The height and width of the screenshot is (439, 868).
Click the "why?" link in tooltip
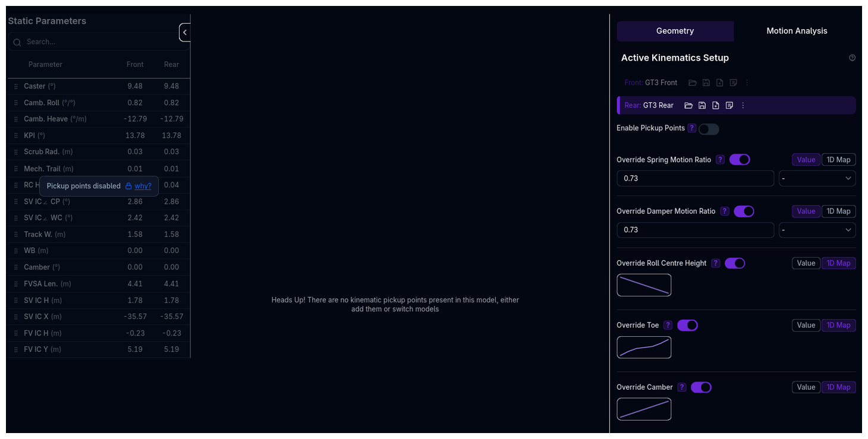[143, 186]
